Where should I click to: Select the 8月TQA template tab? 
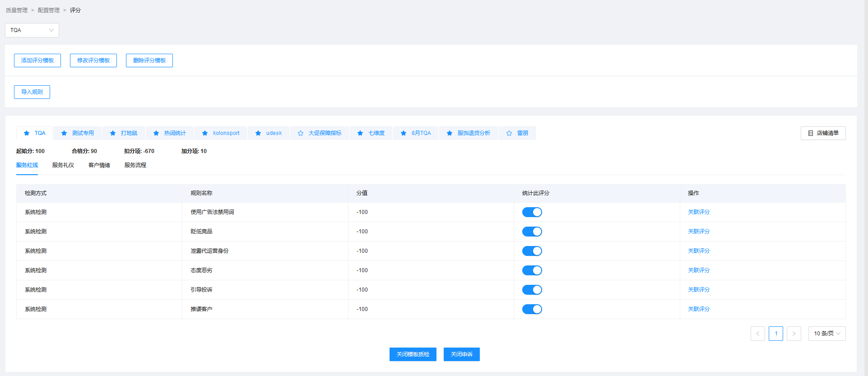click(415, 133)
